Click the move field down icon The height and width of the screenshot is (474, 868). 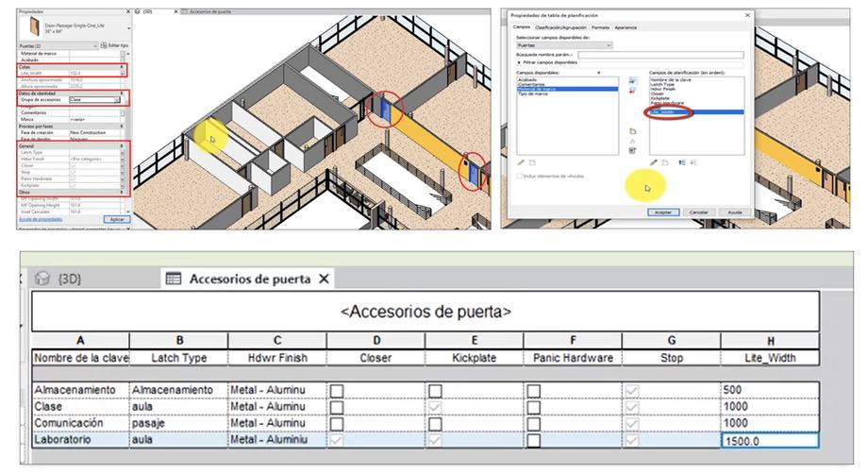pyautogui.click(x=693, y=162)
